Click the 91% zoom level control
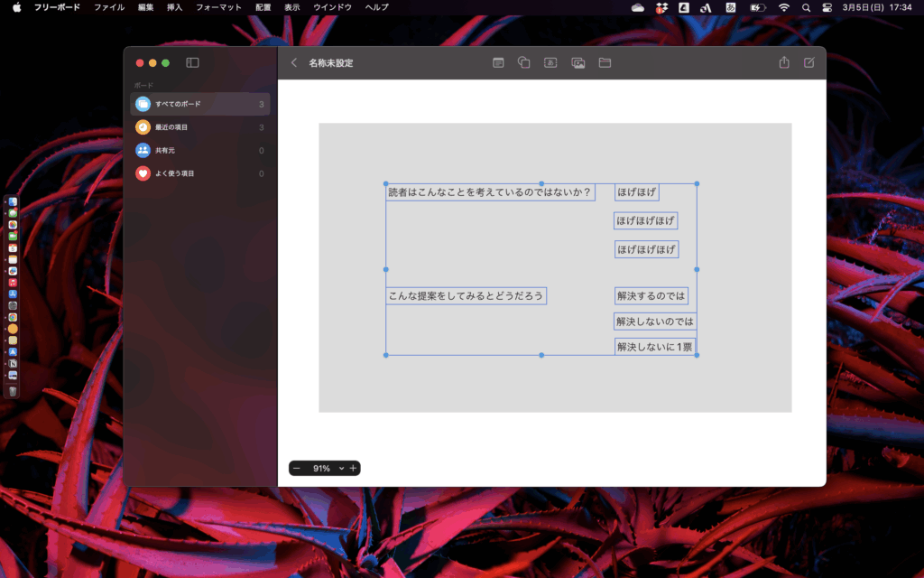 (323, 468)
